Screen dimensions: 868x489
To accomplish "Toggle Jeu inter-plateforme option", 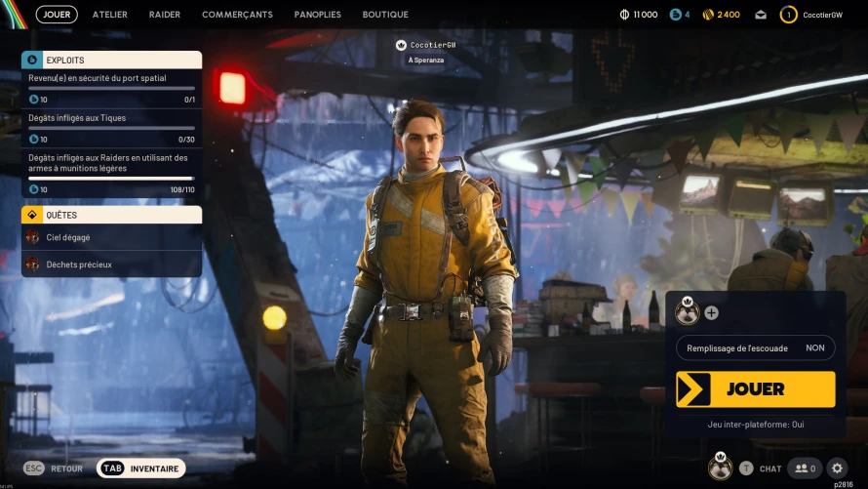I will [755, 425].
